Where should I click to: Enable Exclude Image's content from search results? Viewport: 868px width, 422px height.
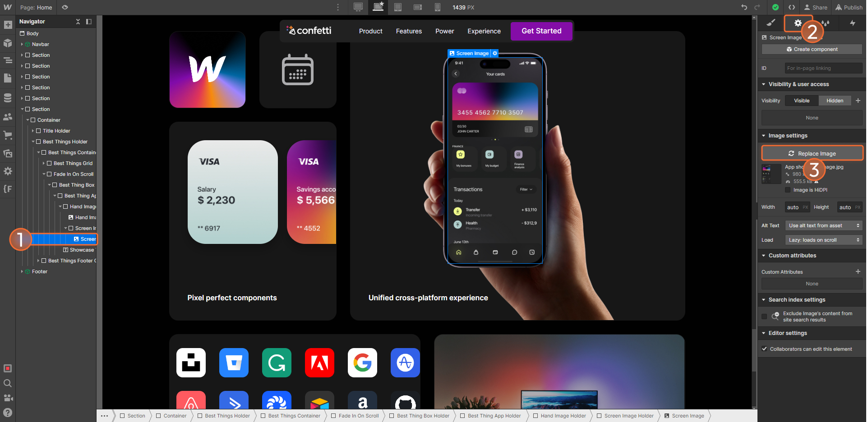[764, 316]
